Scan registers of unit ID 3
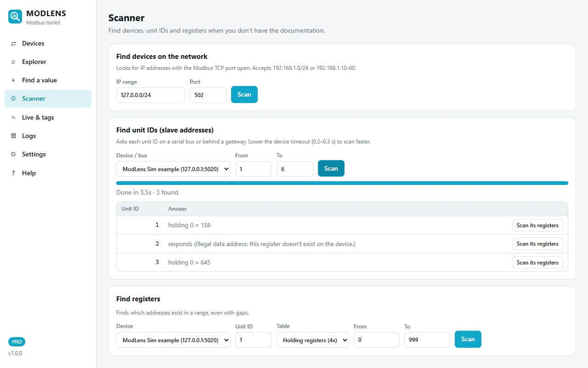This screenshot has height=368, width=588. point(537,263)
